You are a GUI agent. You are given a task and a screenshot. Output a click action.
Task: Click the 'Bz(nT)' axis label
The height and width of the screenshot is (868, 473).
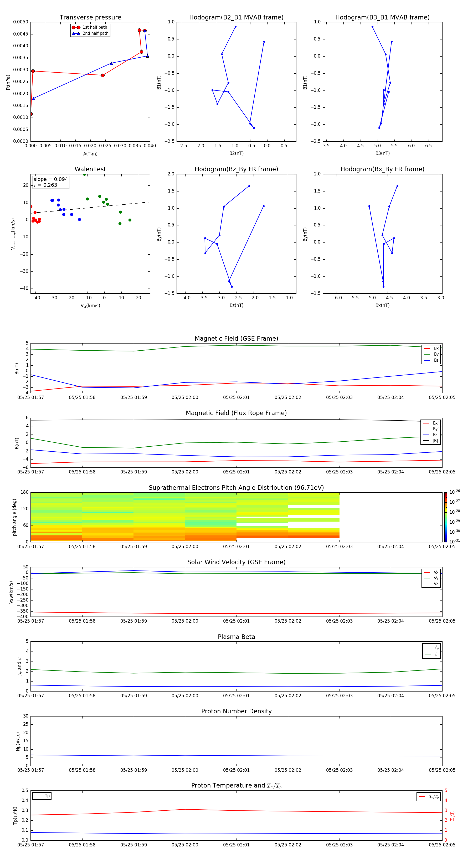coord(236,305)
